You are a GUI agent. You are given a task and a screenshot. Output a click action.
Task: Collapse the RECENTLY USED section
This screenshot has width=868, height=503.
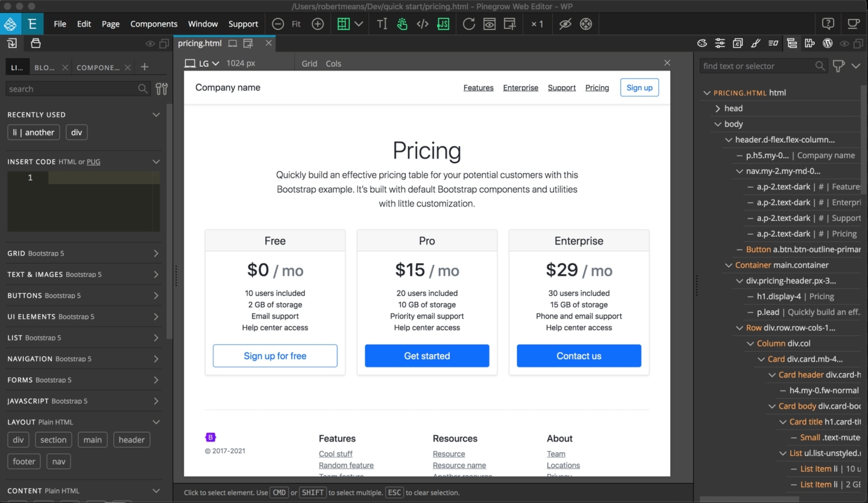(156, 114)
